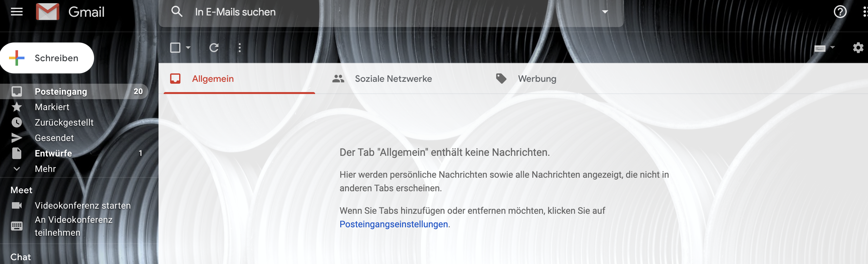Click Mehr to show more labels
Screen dimensions: 868x264
(x=45, y=169)
